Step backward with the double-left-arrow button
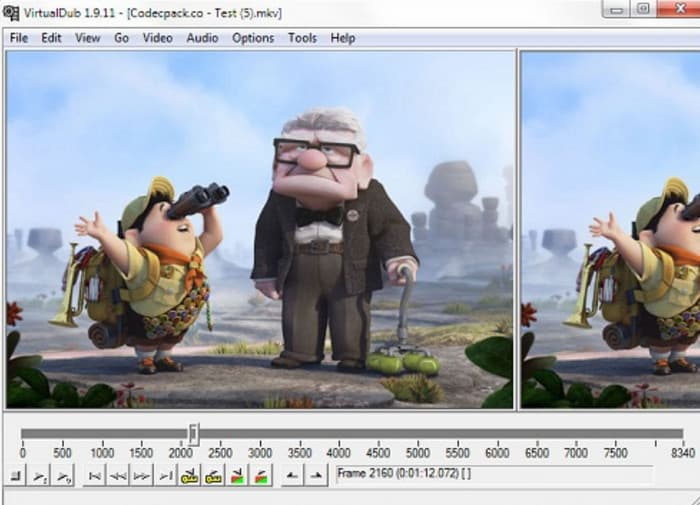The width and height of the screenshot is (700, 505). click(118, 476)
